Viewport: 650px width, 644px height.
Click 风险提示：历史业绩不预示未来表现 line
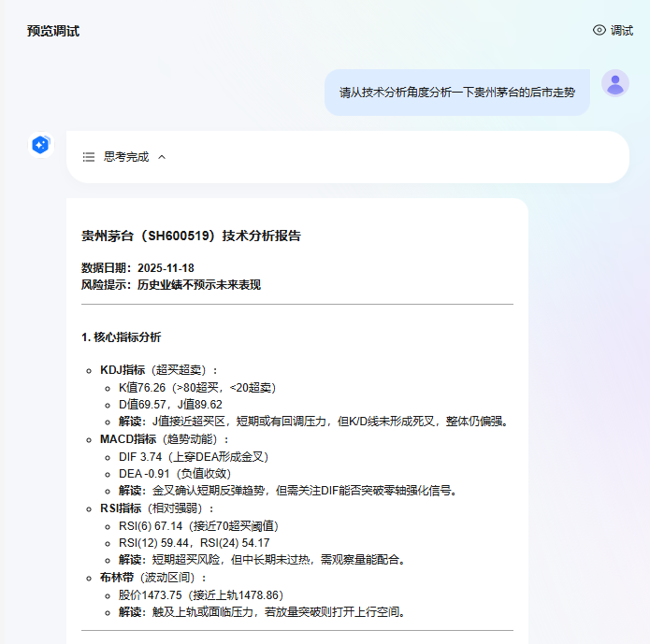coord(171,285)
